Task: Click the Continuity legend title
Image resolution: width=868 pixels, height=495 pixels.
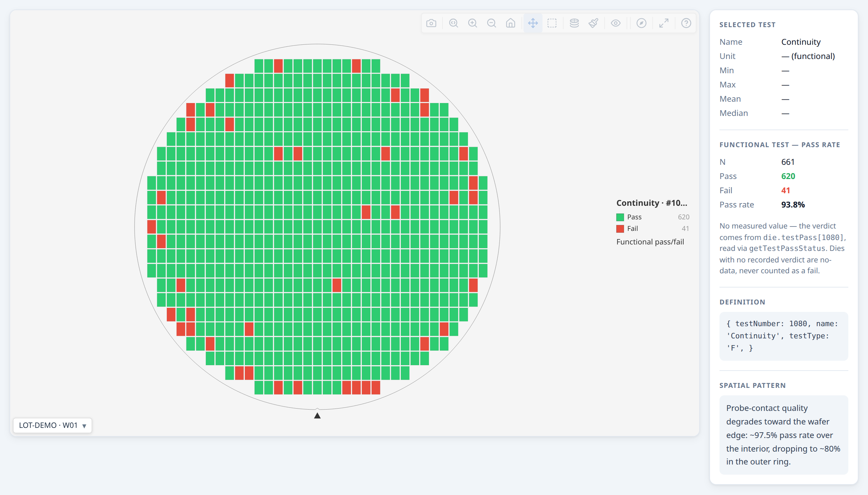Action: point(652,203)
